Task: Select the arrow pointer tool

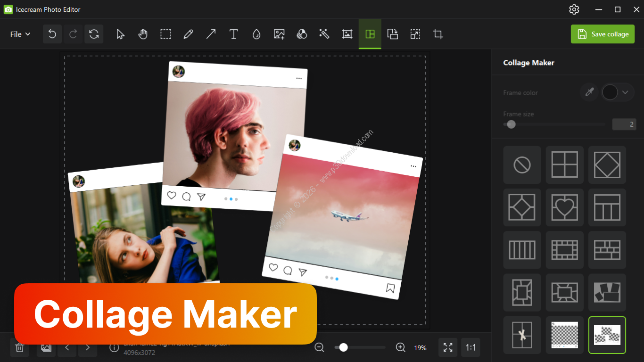Action: (x=120, y=34)
